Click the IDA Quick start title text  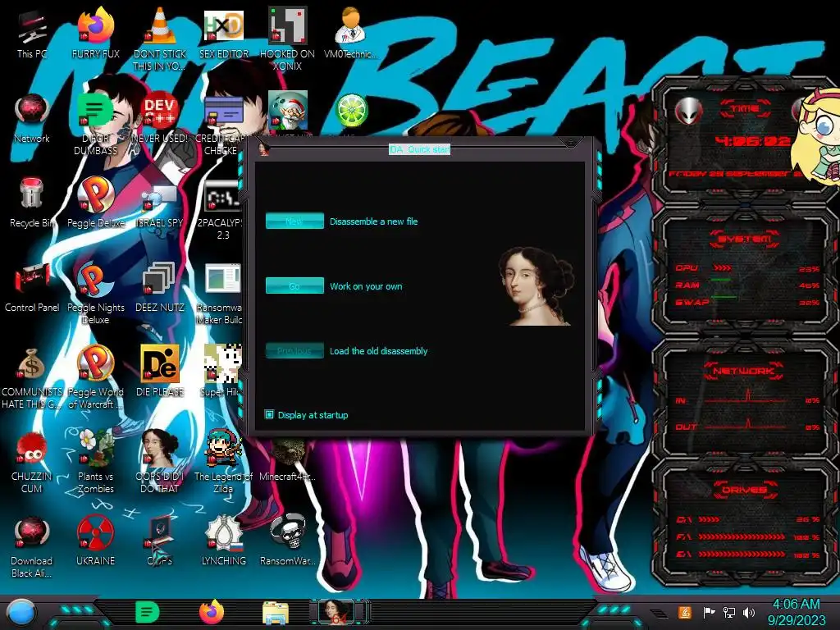coord(419,149)
